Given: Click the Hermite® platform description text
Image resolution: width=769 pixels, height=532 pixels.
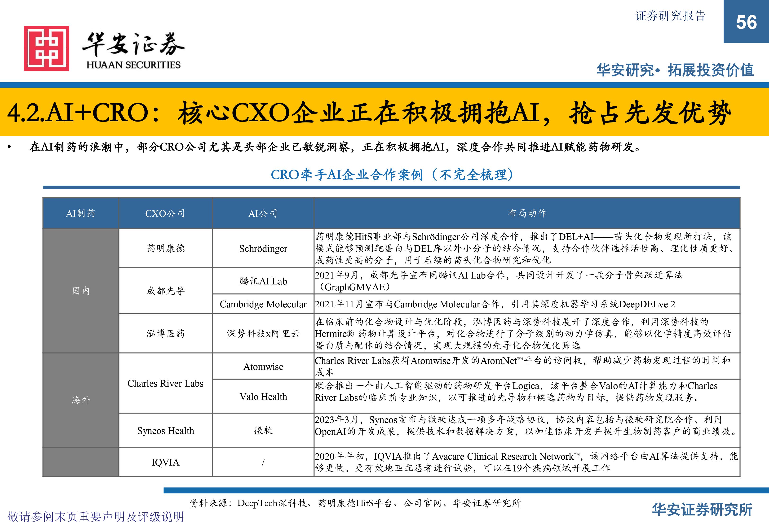Looking at the screenshot, I should click(523, 333).
